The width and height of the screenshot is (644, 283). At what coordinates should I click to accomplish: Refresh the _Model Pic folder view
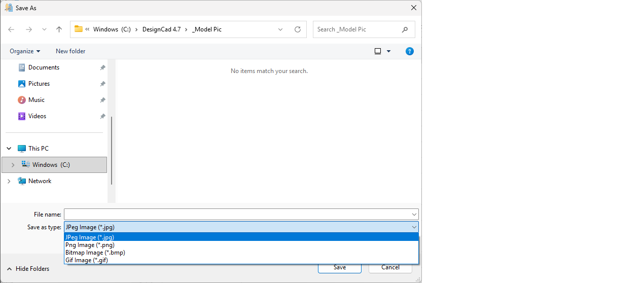pyautogui.click(x=298, y=29)
